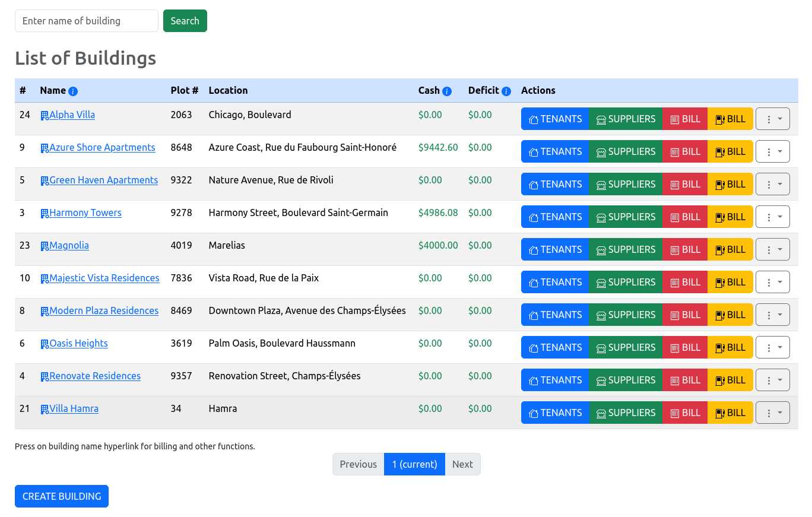Image resolution: width=812 pixels, height=517 pixels.
Task: Go to Previous page
Action: [359, 464]
